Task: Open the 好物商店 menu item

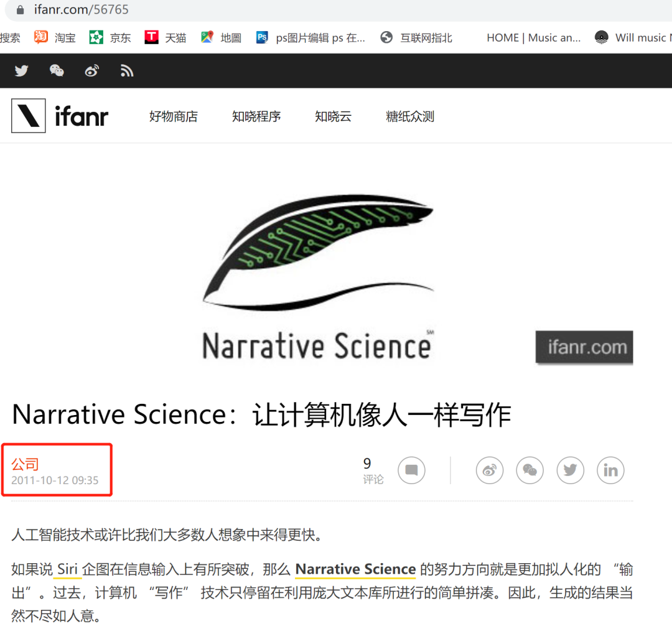Action: point(174,116)
